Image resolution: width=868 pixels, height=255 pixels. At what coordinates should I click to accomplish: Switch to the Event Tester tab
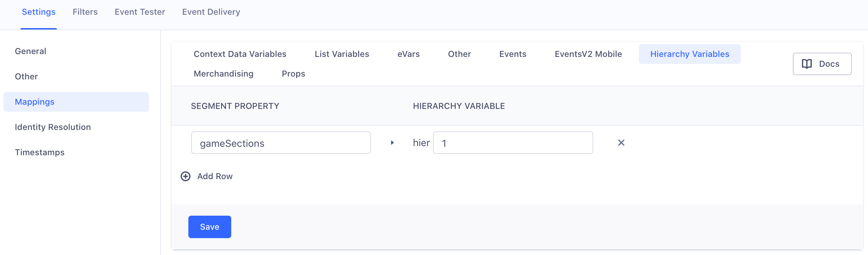tap(140, 12)
